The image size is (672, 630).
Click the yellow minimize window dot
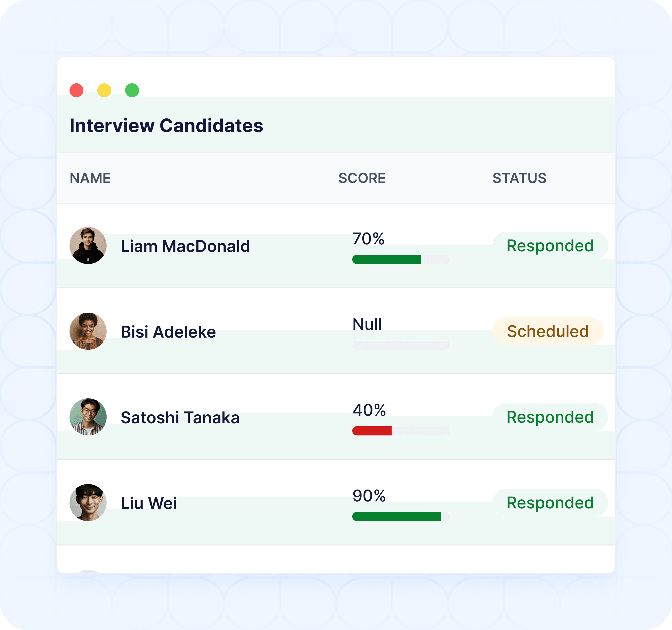tap(104, 90)
